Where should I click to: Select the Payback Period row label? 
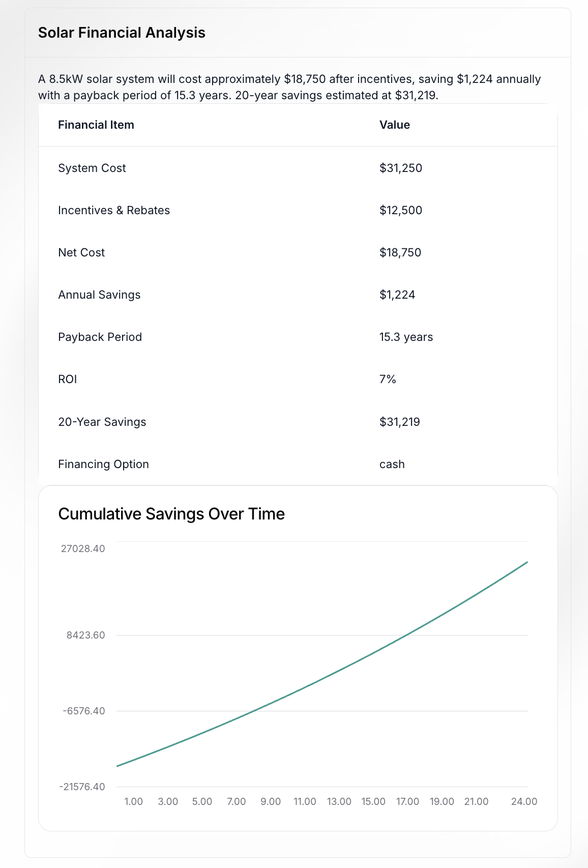pos(100,337)
